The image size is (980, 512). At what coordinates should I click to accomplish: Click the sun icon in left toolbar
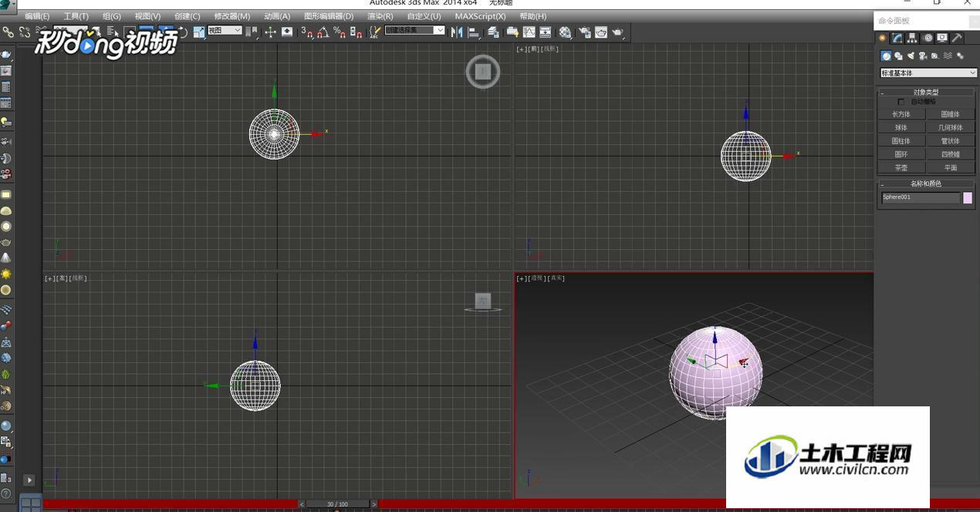(6, 274)
